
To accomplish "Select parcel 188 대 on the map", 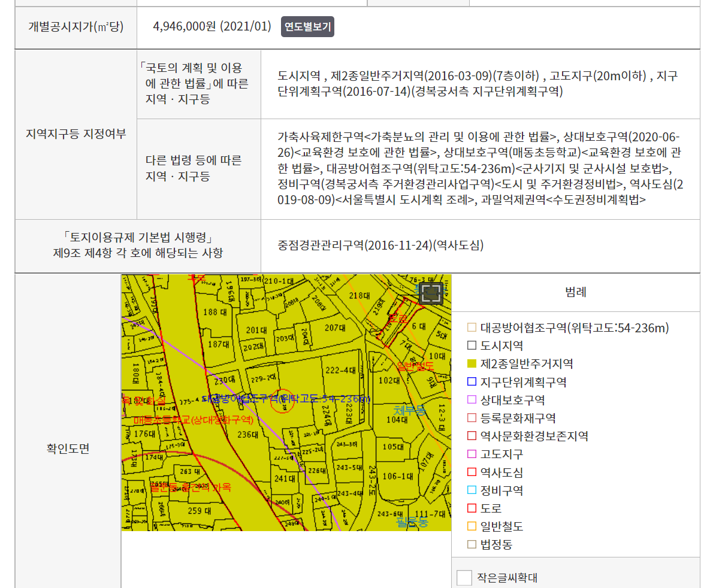I will pyautogui.click(x=214, y=312).
